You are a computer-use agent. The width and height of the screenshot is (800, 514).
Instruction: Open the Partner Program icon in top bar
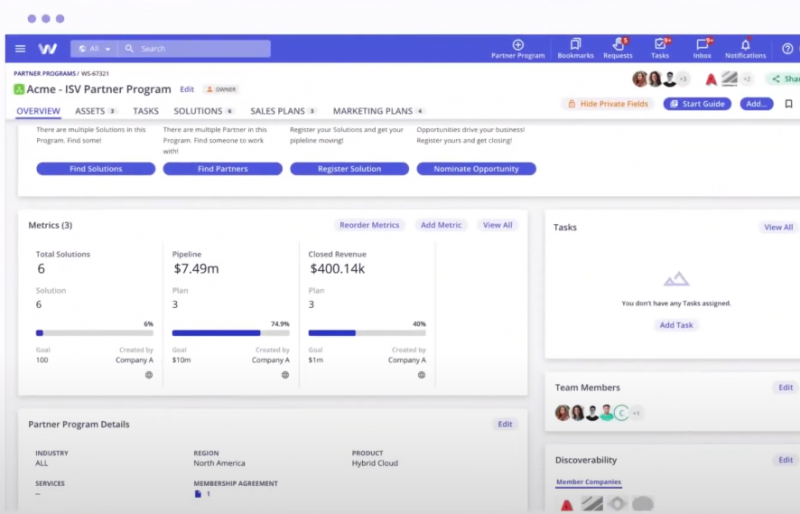[518, 49]
